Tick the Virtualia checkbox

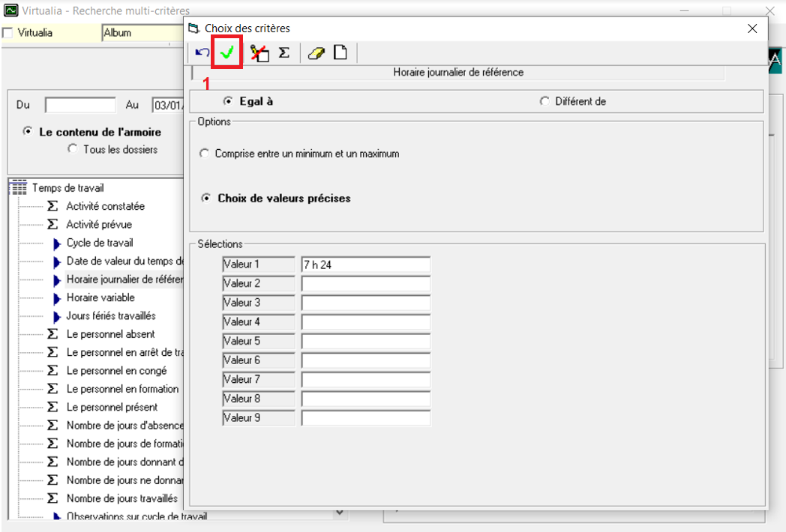coord(8,33)
